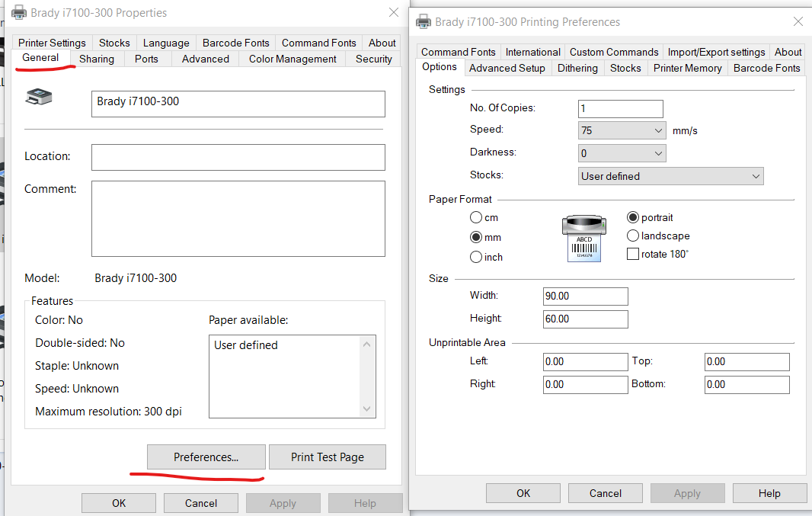
Task: Click the label printer preview image in Paper Format
Action: point(584,239)
